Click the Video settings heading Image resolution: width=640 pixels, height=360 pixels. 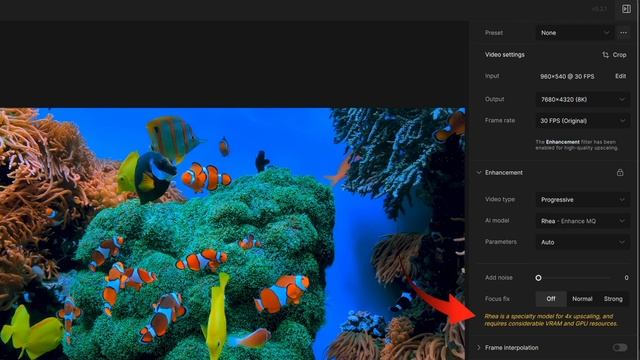(x=504, y=55)
